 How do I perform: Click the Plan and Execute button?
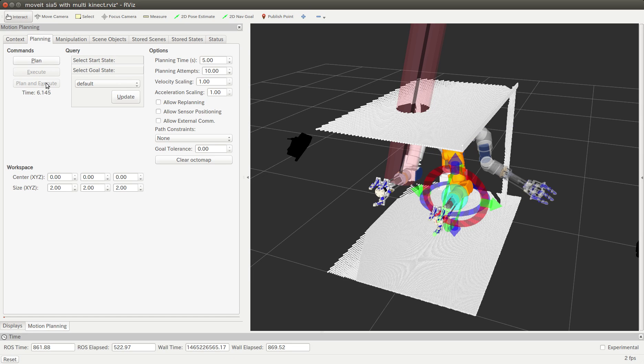tap(37, 83)
